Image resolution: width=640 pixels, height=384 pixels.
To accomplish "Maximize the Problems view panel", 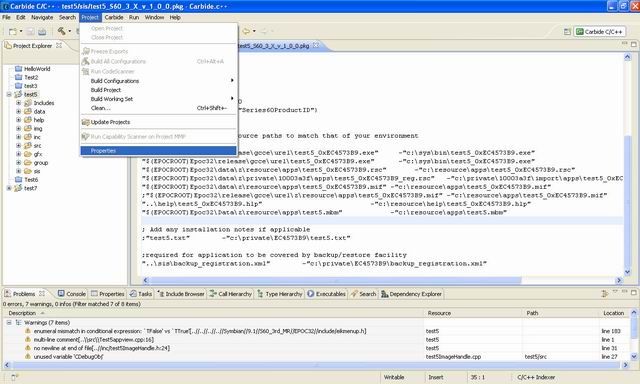I will click(x=633, y=293).
